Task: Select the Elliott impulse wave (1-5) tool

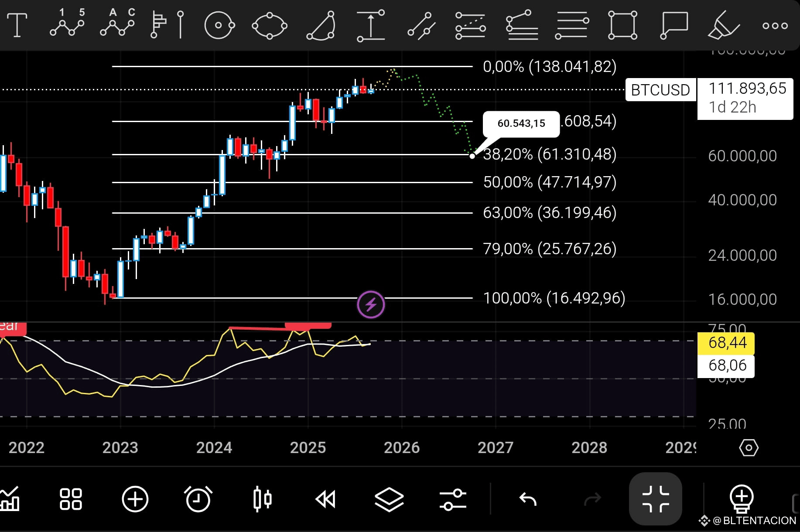Action: 67,23
